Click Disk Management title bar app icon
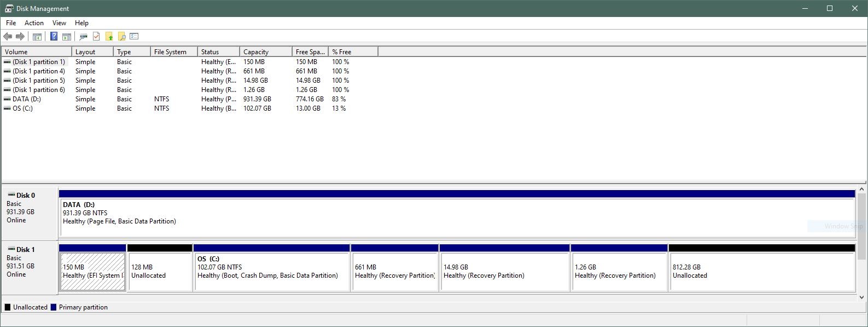The image size is (868, 327). [9, 8]
